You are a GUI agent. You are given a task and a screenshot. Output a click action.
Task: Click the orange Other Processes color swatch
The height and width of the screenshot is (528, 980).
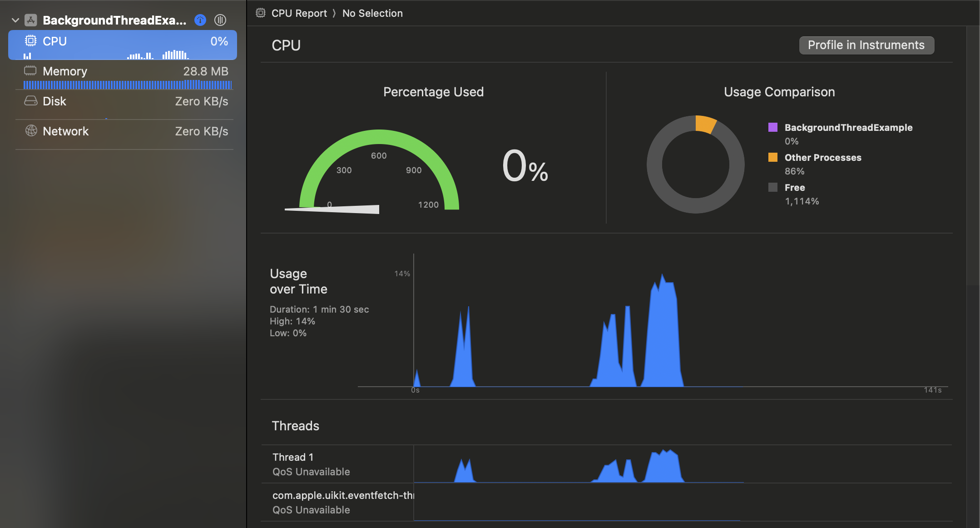pos(773,157)
